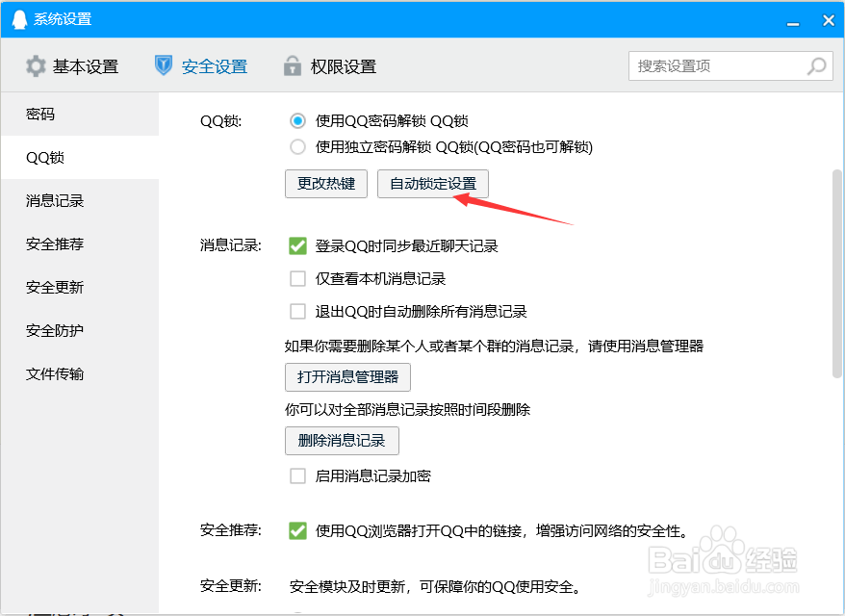The width and height of the screenshot is (845, 616).
Task: Click the magnifier search icon
Action: click(816, 66)
